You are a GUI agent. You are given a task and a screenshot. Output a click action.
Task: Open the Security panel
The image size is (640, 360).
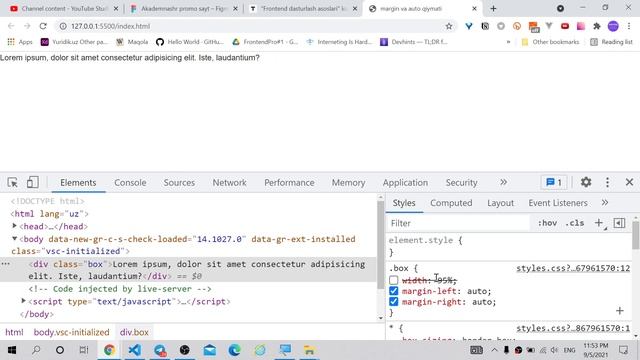tap(461, 183)
